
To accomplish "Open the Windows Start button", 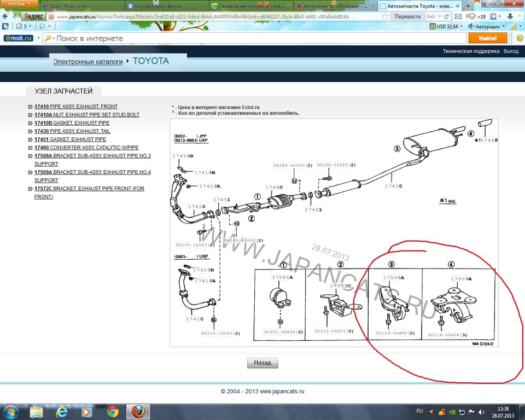I will click(x=11, y=412).
